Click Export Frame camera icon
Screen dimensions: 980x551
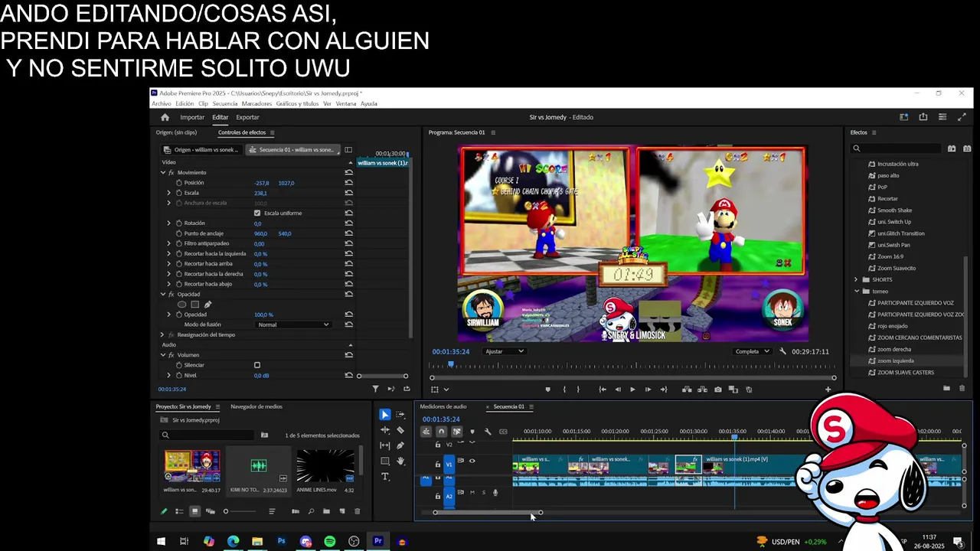[717, 390]
